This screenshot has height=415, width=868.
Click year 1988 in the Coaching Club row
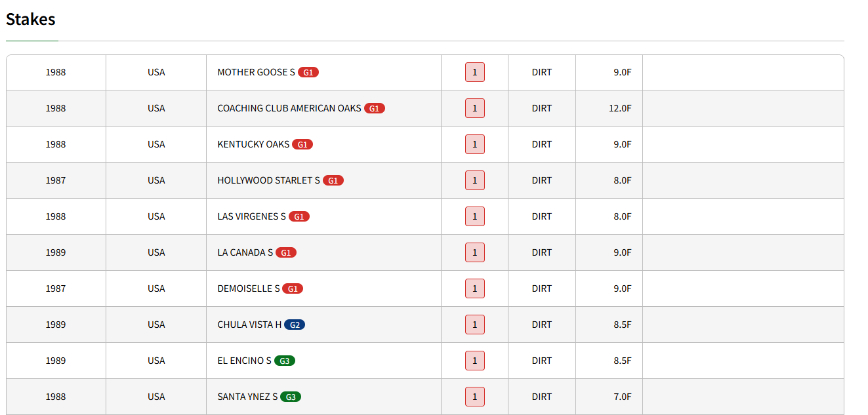[56, 108]
